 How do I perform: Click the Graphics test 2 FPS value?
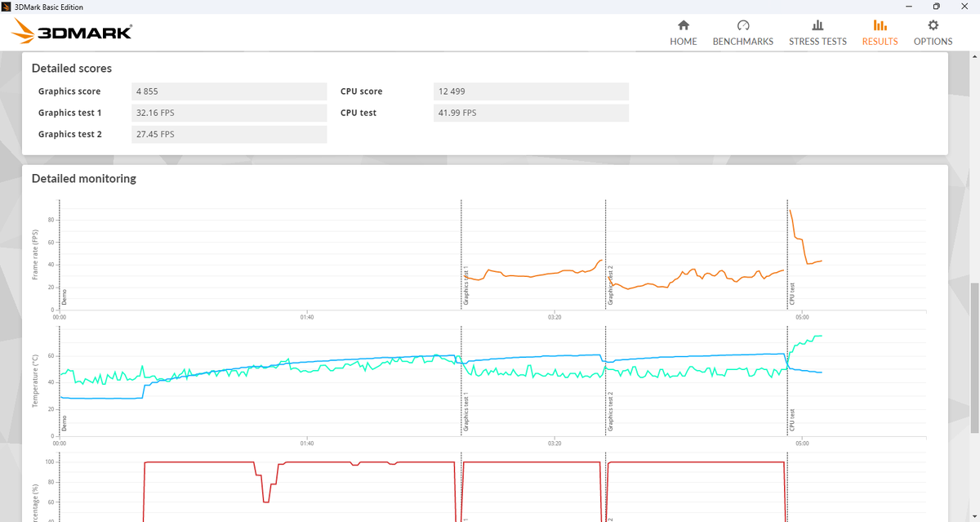point(229,134)
